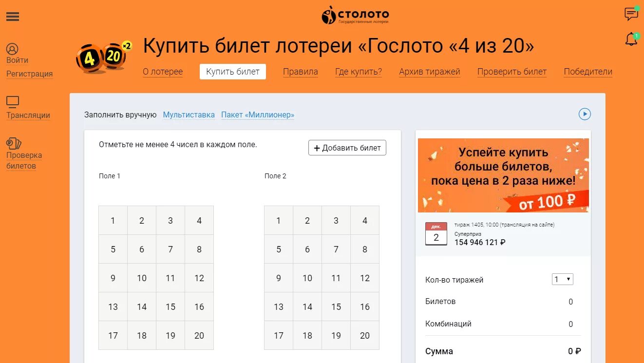This screenshot has width=644, height=363.
Task: Click the superprize amount 154 946 121 ₽
Action: point(480,242)
